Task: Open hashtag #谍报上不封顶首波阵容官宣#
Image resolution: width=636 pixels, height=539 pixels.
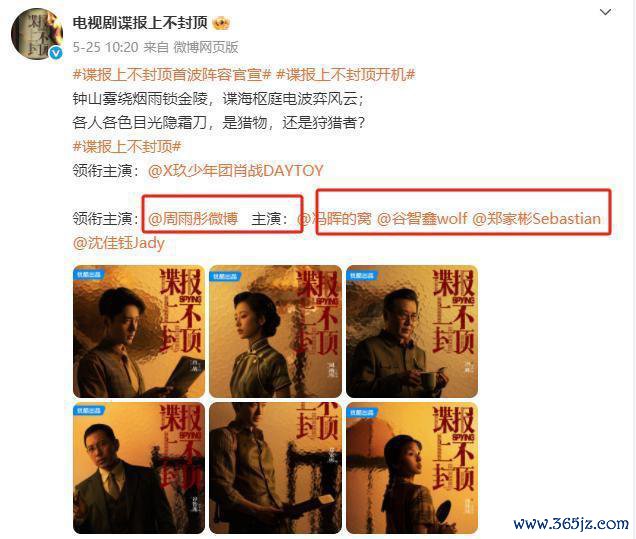Action: (x=172, y=75)
